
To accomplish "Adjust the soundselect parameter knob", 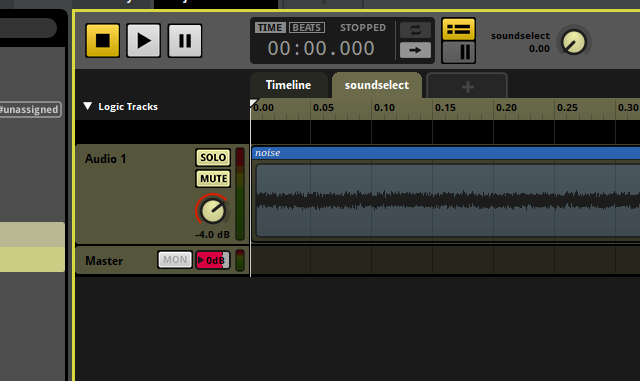I will pos(574,42).
